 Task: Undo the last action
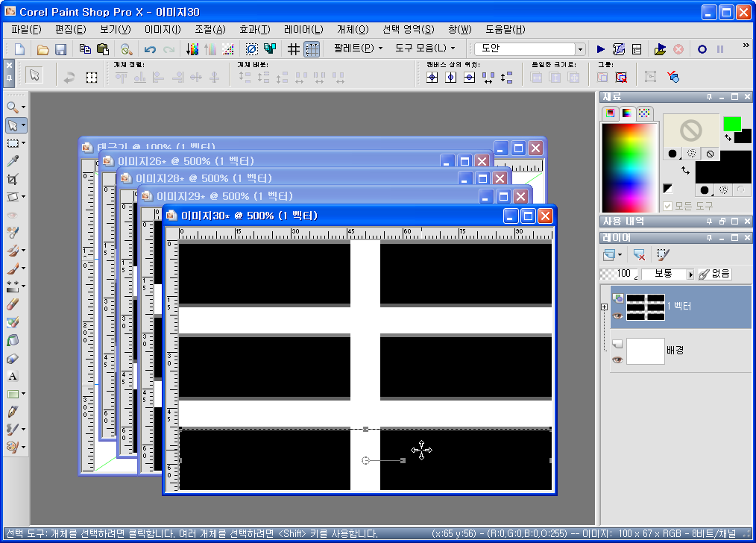click(x=150, y=49)
